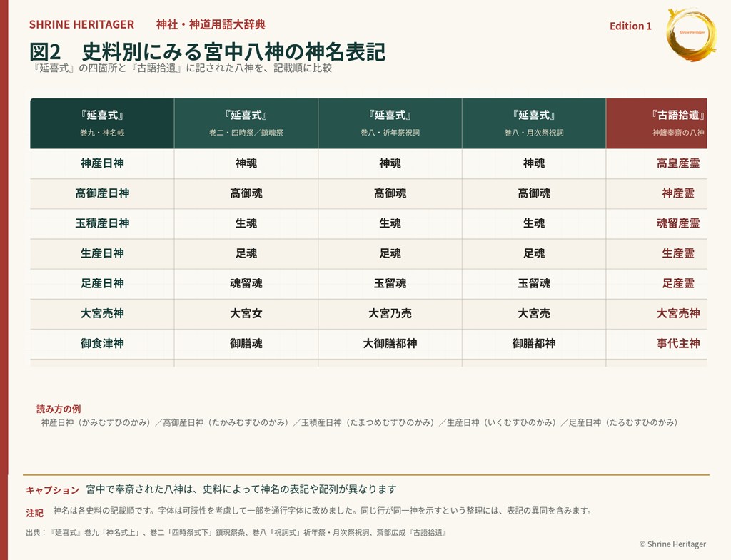Click the 読み方の例 heading
This screenshot has width=731, height=560.
tap(59, 409)
